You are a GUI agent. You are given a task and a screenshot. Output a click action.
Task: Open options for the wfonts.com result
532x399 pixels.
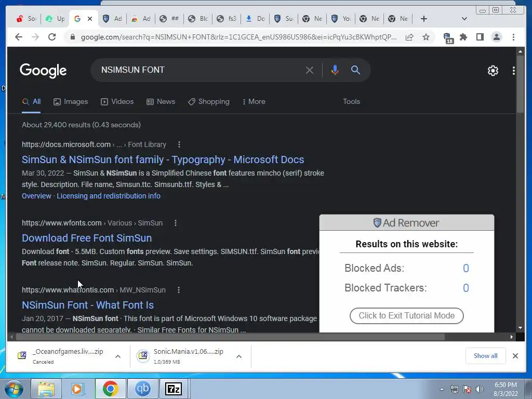(176, 223)
